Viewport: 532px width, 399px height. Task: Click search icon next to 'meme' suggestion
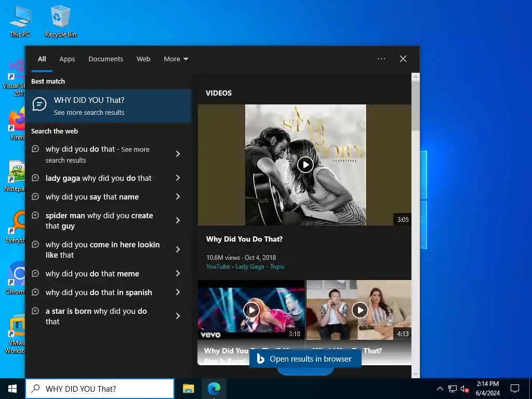pyautogui.click(x=35, y=273)
